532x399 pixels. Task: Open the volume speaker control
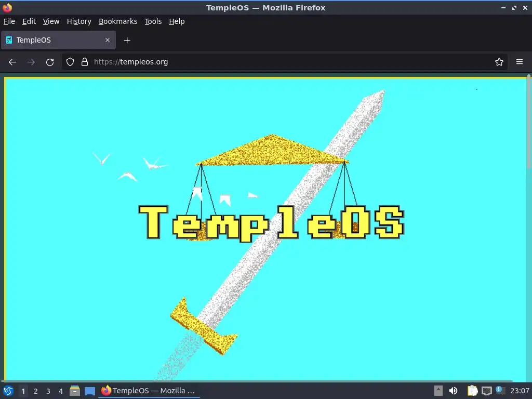click(453, 391)
